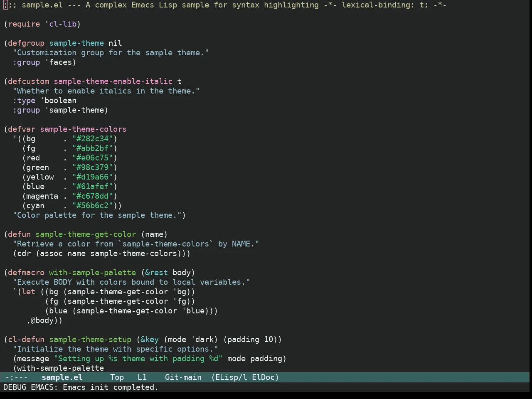
Task: Click the docstring "Whether to enable italics in the theme."
Action: click(x=106, y=91)
